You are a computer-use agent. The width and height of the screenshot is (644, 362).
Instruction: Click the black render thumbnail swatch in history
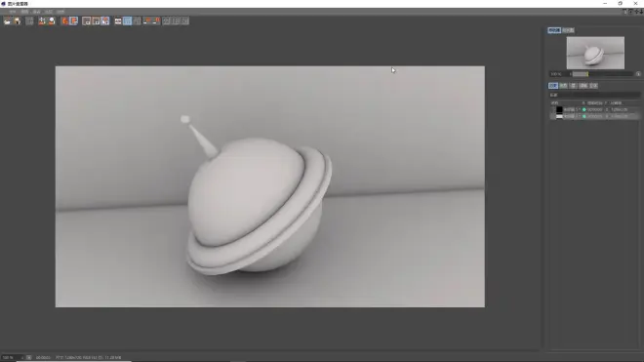pos(559,109)
